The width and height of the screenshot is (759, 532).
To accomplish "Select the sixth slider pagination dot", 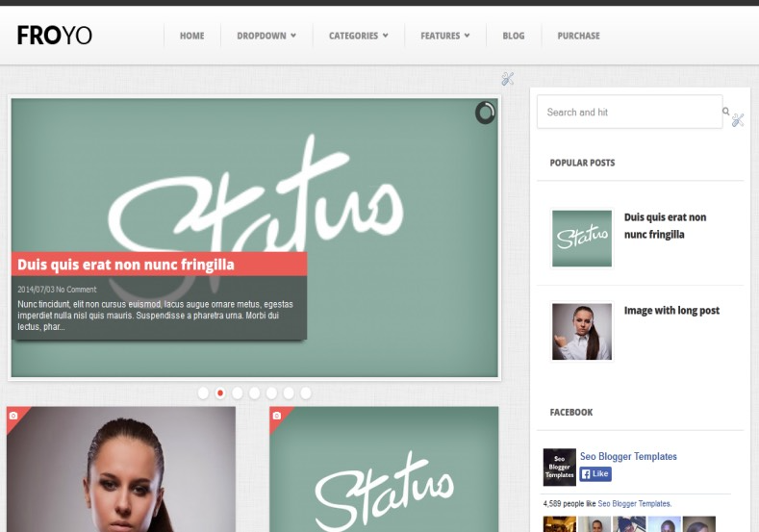I will [x=289, y=393].
